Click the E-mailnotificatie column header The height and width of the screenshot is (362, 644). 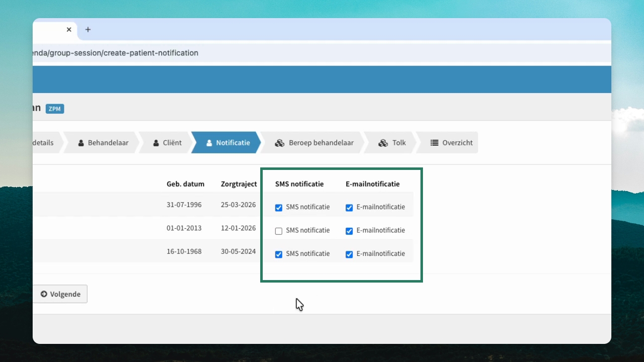pyautogui.click(x=373, y=184)
